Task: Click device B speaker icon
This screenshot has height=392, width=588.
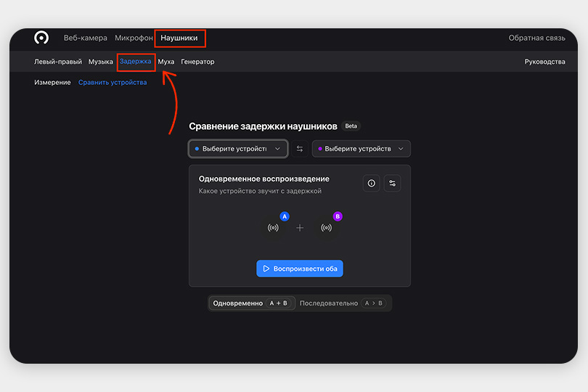Action: (326, 228)
